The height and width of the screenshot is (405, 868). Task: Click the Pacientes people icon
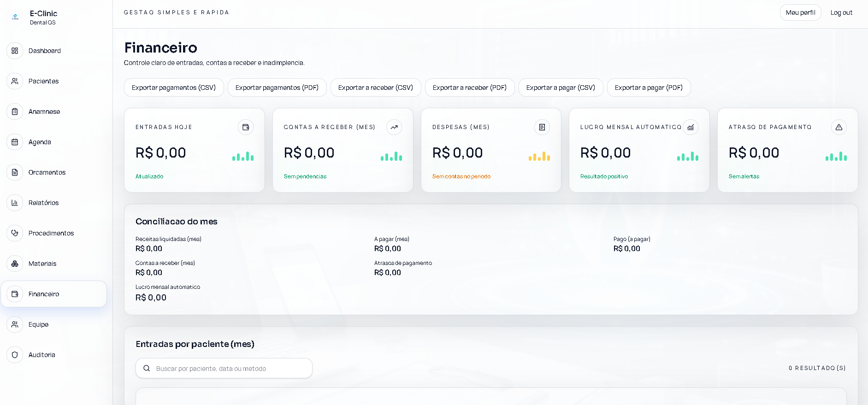point(15,81)
